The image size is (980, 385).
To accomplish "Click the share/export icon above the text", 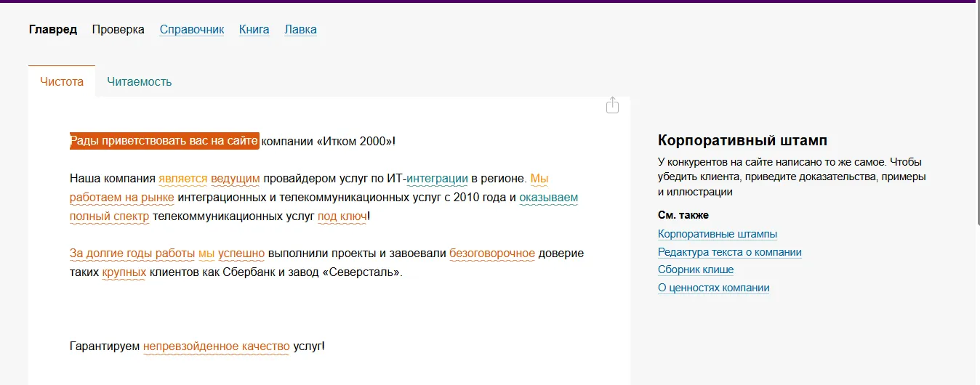I will [x=612, y=105].
